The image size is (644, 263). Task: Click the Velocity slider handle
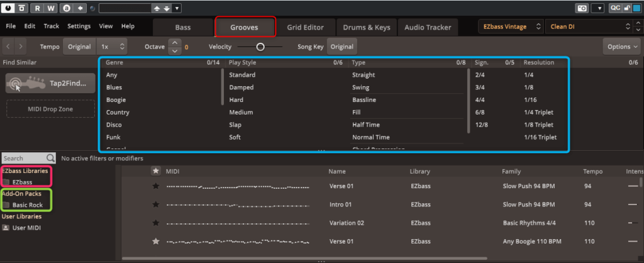[260, 47]
